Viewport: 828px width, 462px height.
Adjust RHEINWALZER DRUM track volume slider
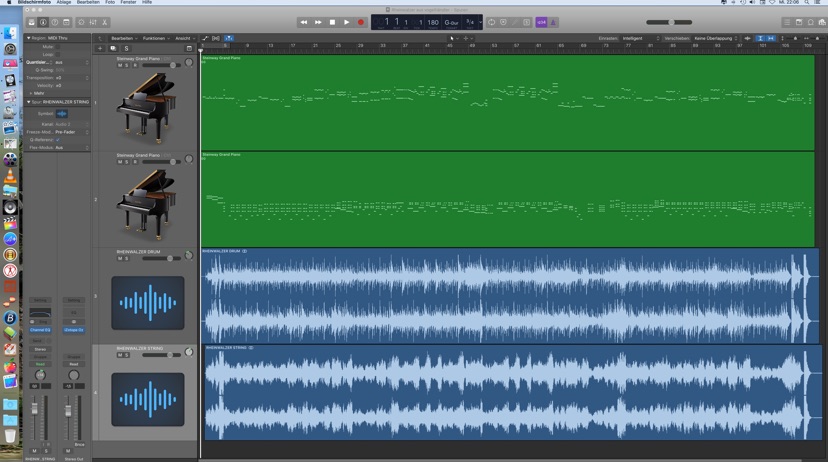pyautogui.click(x=163, y=259)
